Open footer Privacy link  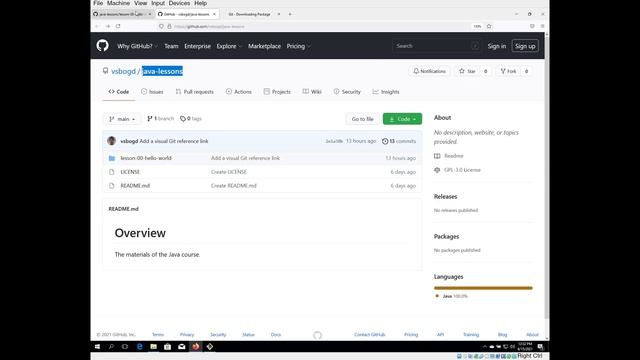[187, 335]
